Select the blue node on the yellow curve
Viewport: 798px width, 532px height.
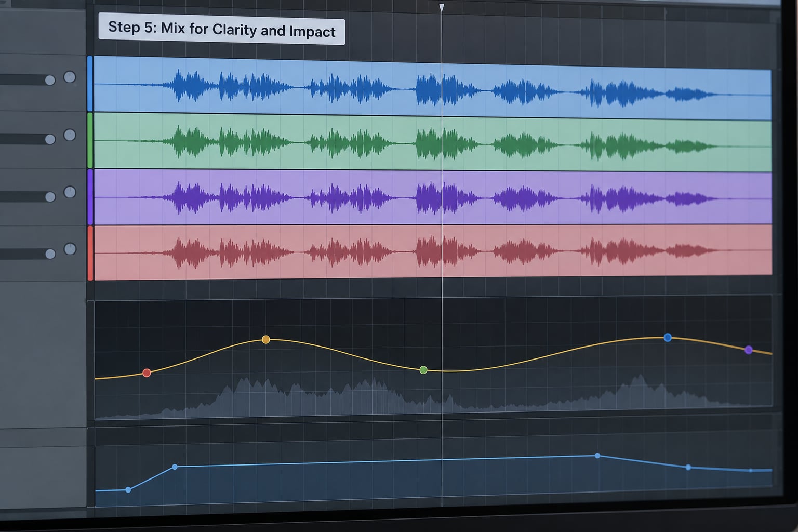click(x=668, y=338)
